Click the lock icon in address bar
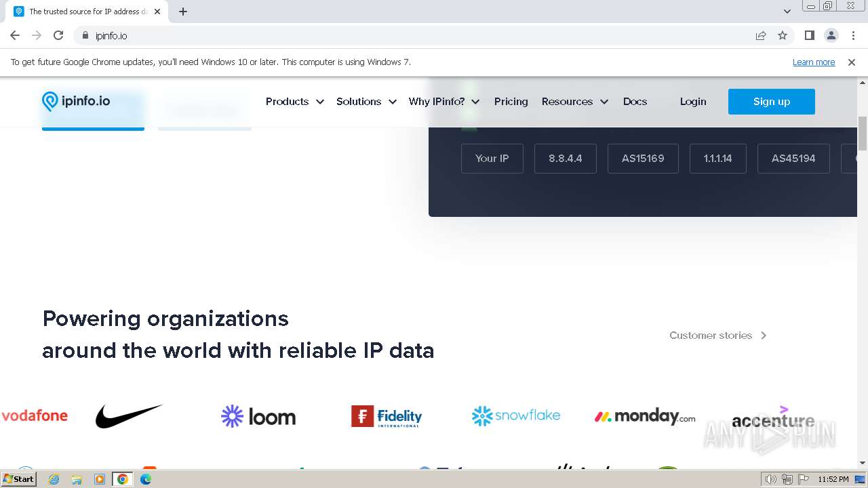This screenshot has width=868, height=488. 85,35
